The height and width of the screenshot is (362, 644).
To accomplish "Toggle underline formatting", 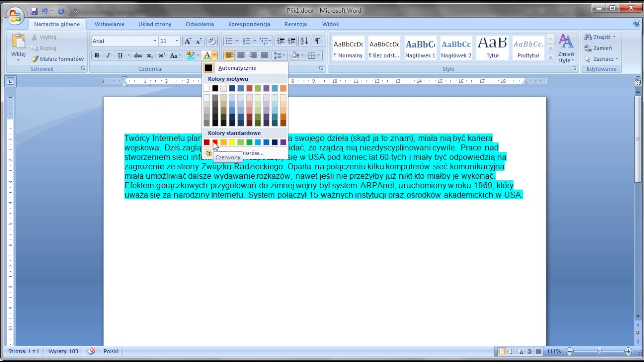I will tap(120, 55).
